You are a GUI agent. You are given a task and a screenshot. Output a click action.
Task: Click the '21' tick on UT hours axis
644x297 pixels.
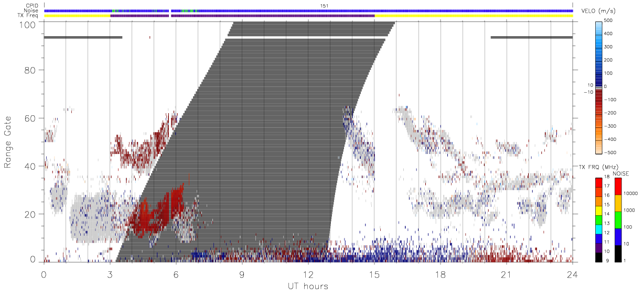507,274
